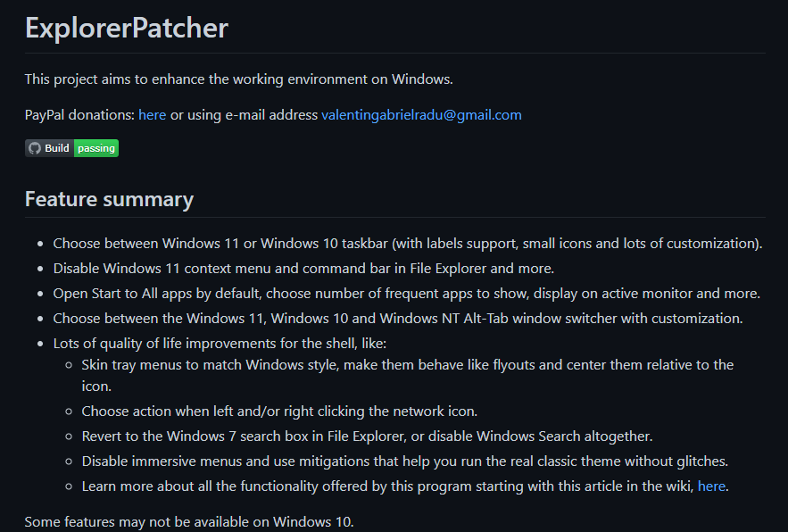Image resolution: width=788 pixels, height=532 pixels.
Task: Click the "Some features may not be available" note
Action: [x=189, y=522]
